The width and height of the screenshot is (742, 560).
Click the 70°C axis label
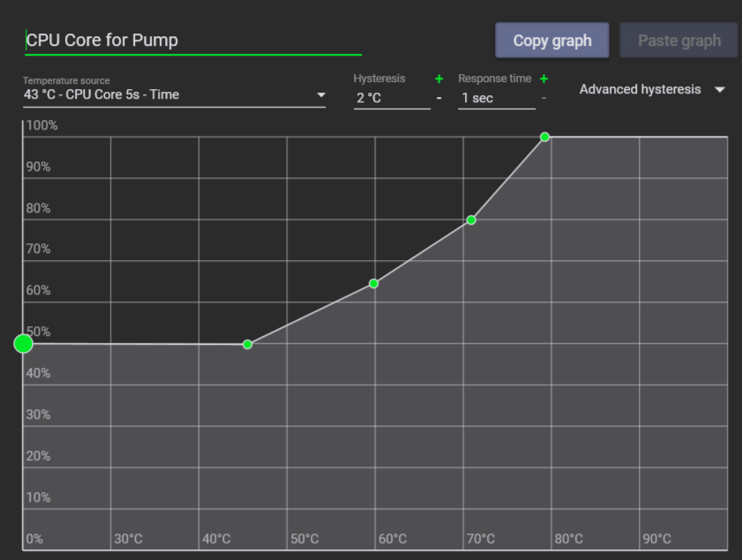(x=480, y=539)
